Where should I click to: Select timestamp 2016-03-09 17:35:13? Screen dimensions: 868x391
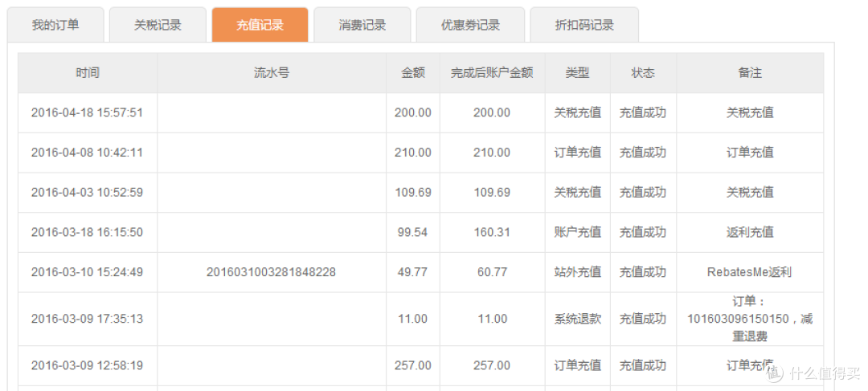[87, 319]
